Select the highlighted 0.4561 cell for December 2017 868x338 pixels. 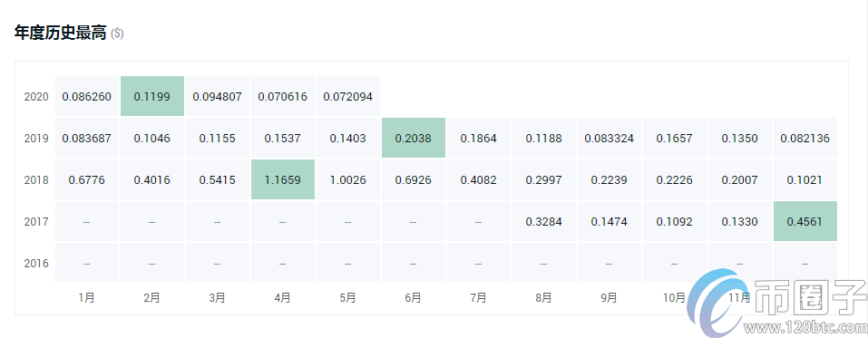tap(805, 222)
